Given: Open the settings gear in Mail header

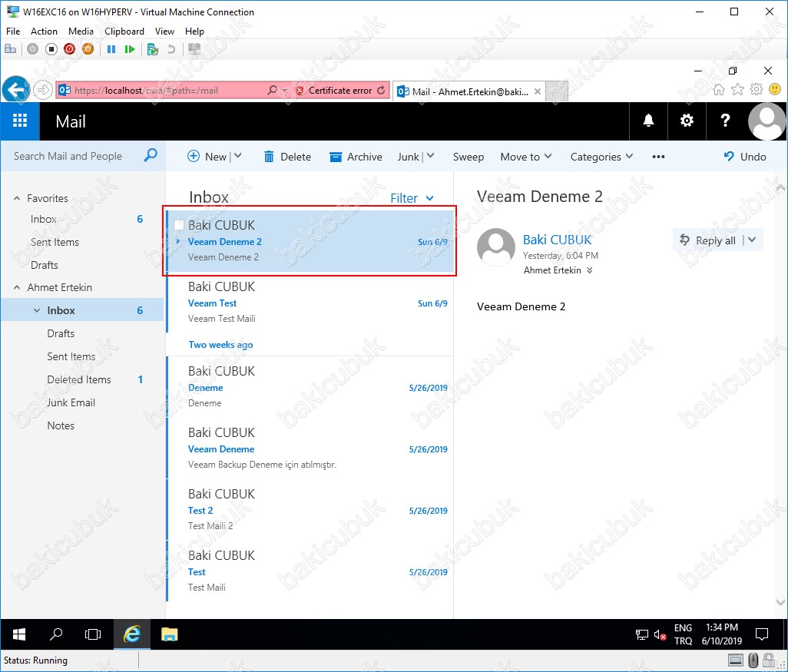Looking at the screenshot, I should pyautogui.click(x=687, y=121).
